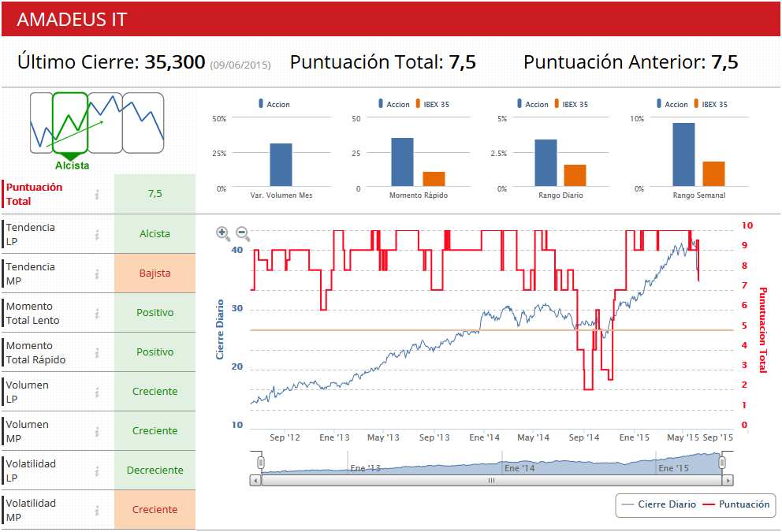Click the Volumen LP value Creciente

tap(155, 391)
